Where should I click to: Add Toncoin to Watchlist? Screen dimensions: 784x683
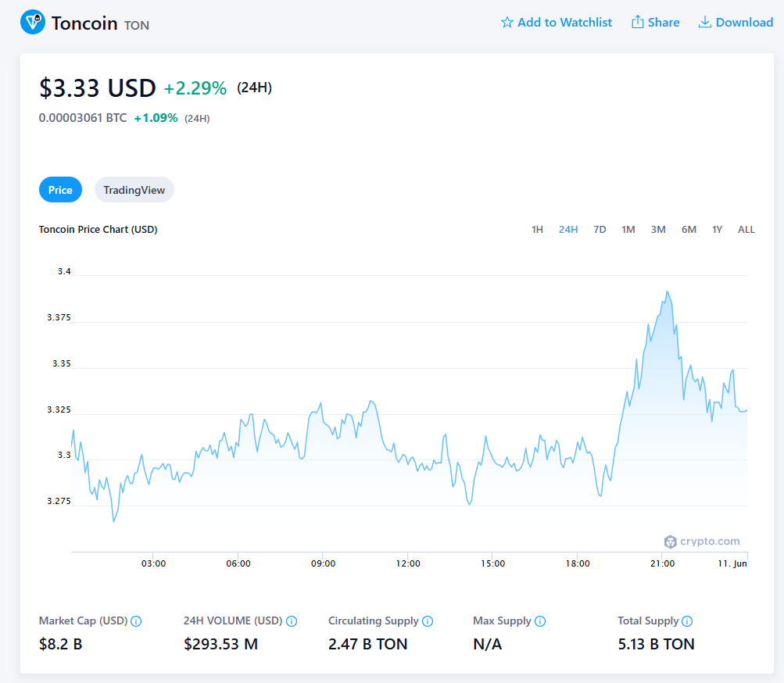pyautogui.click(x=557, y=23)
